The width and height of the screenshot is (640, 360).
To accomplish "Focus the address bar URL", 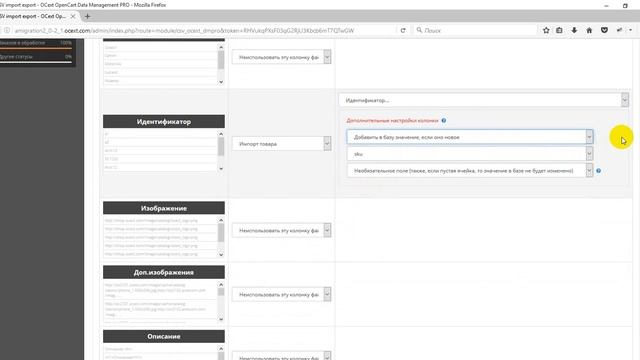I will click(184, 31).
